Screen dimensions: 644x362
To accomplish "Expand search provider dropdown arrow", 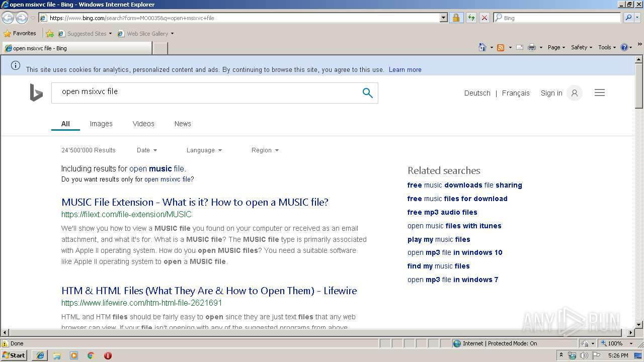I will coord(638,18).
